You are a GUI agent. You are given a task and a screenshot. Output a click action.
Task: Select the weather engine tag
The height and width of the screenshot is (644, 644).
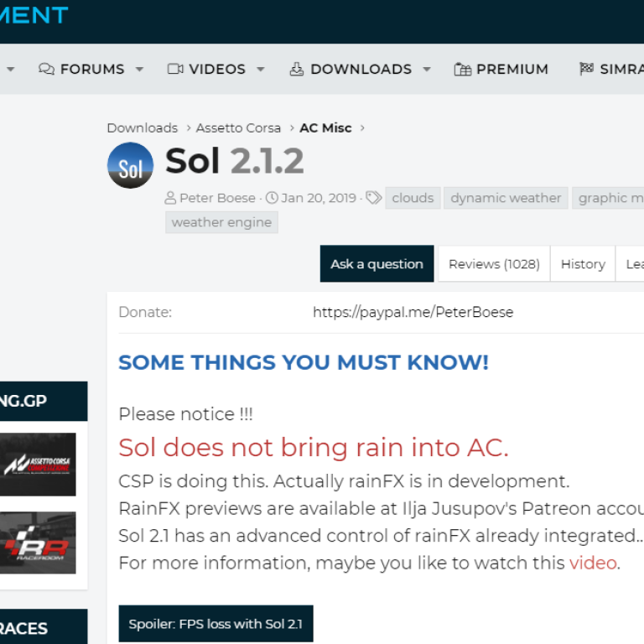pos(221,222)
